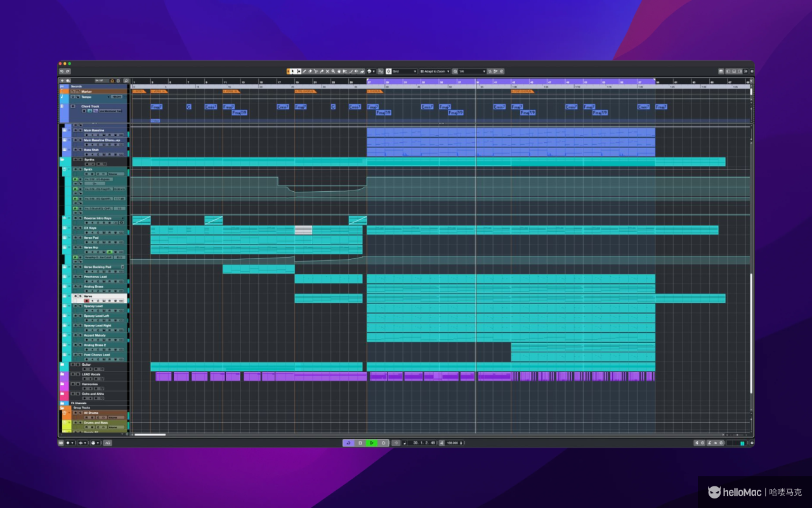Viewport: 812px width, 508px height.
Task: Toggle record enable on the Verse track
Action: tap(87, 301)
